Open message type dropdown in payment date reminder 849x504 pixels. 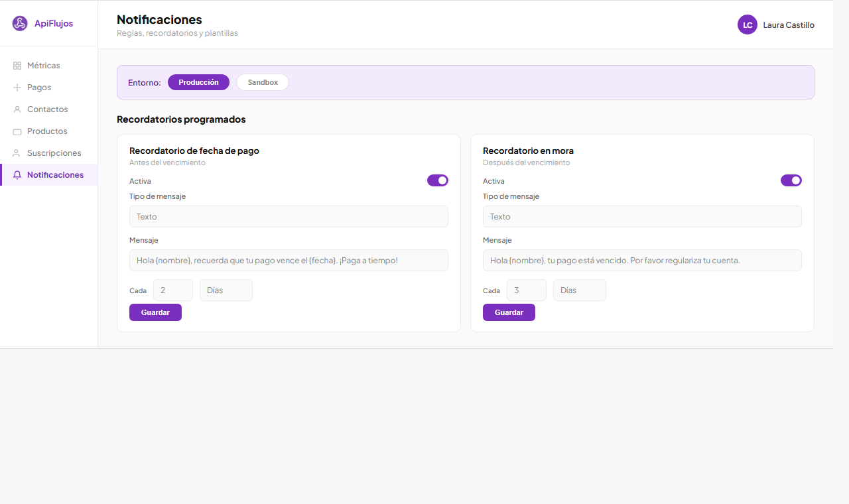pyautogui.click(x=289, y=217)
